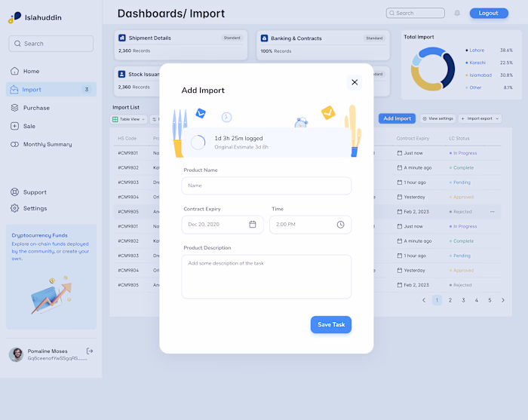This screenshot has width=528, height=420.
Task: Open notifications bell icon
Action: 457,13
